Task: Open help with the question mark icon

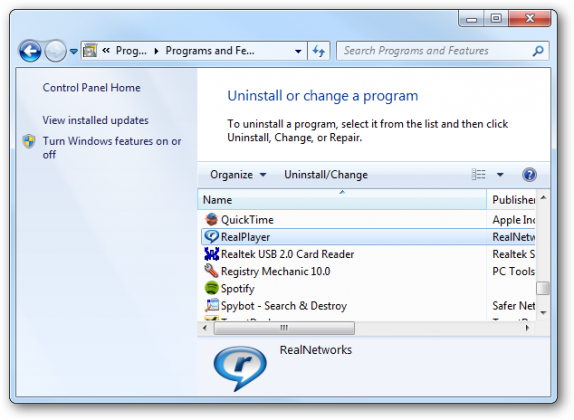Action: click(x=529, y=175)
